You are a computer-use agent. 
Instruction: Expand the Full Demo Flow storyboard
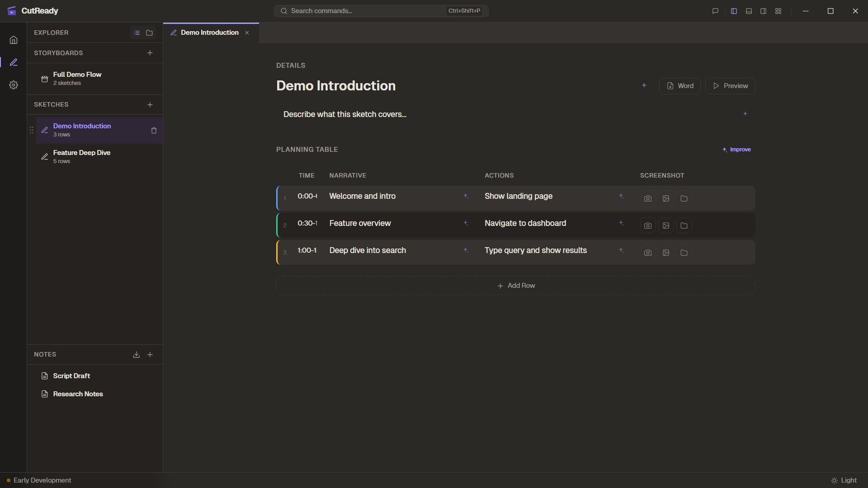coord(77,78)
